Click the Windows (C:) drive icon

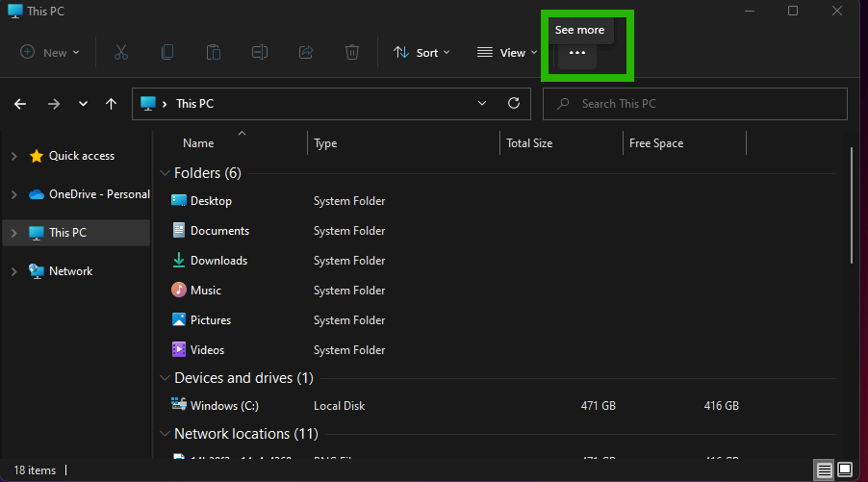coord(178,404)
